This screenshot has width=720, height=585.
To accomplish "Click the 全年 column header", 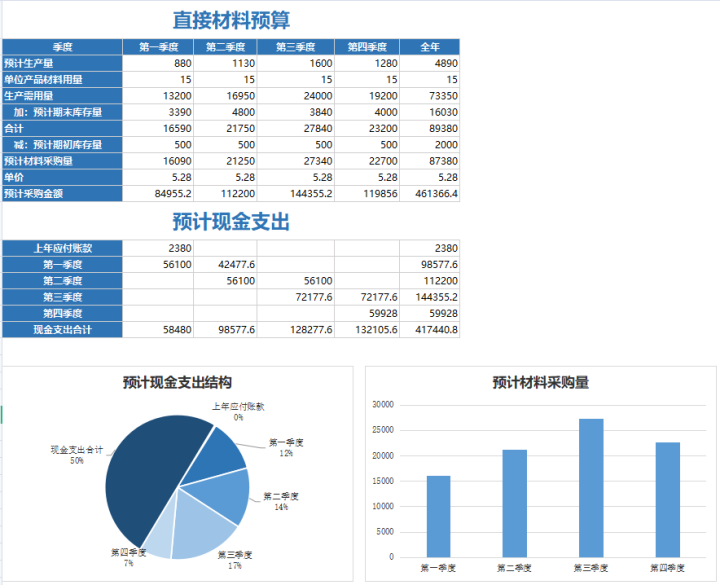I will click(x=430, y=47).
